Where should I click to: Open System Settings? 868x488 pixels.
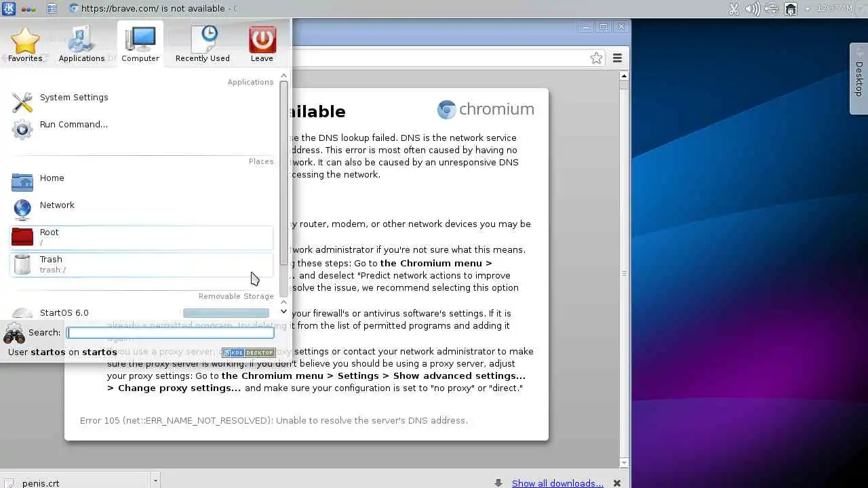pos(141,102)
